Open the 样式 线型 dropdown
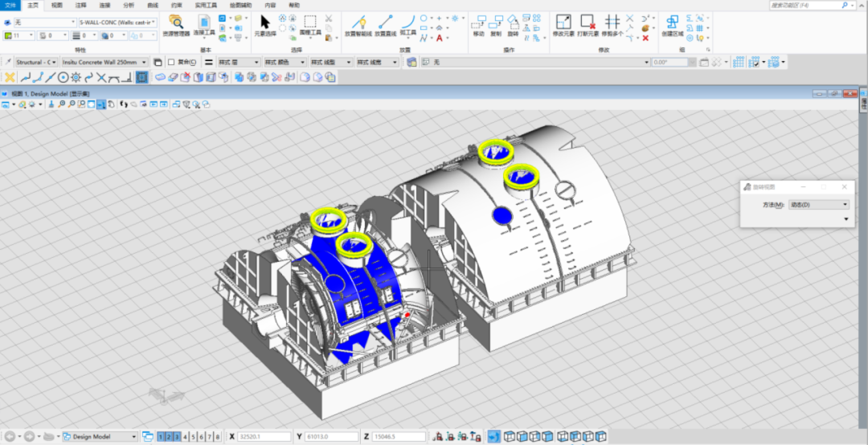The image size is (868, 445). (x=331, y=63)
